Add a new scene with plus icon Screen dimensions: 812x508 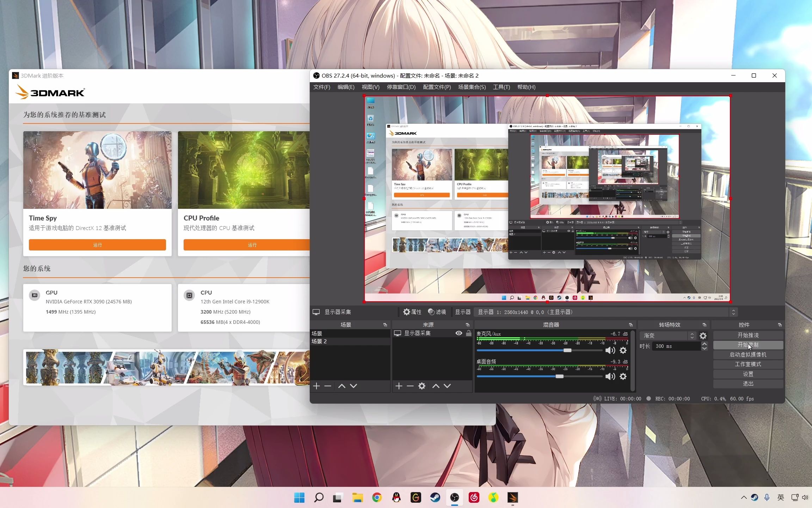[316, 386]
